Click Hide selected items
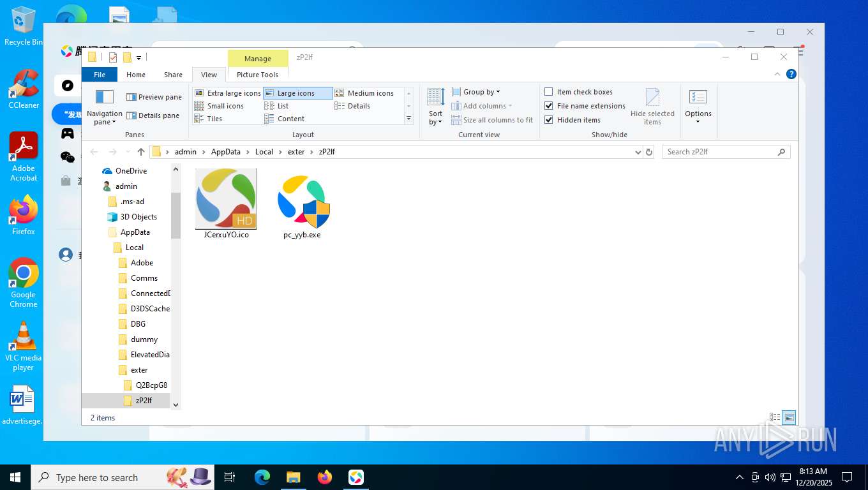868x490 pixels. [652, 107]
